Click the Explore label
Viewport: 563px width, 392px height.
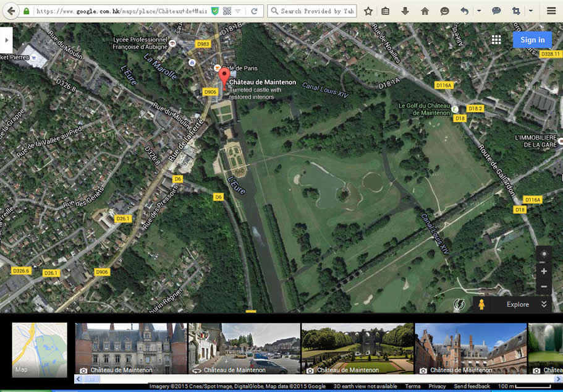click(518, 304)
